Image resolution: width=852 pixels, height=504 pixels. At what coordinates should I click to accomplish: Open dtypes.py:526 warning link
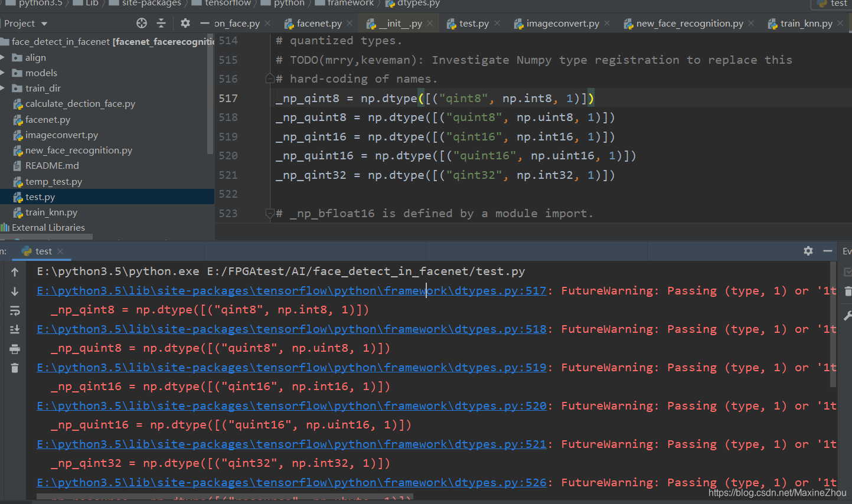tap(292, 482)
